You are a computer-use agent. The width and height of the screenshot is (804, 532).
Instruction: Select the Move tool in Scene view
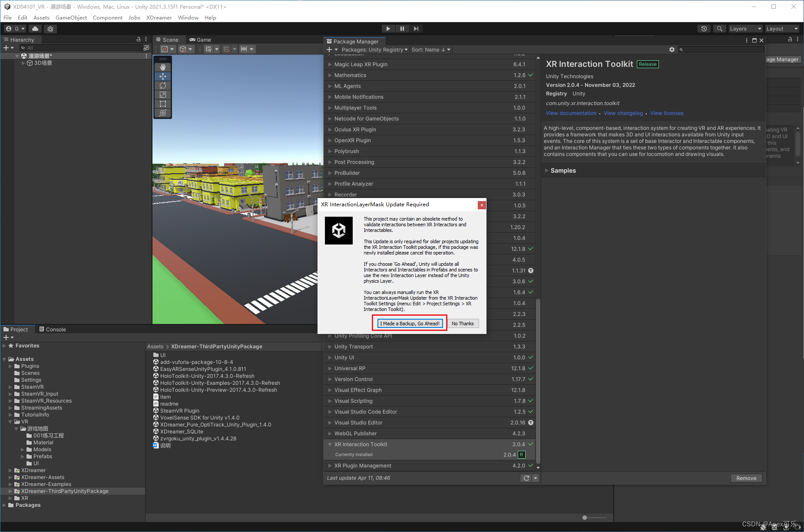[163, 76]
